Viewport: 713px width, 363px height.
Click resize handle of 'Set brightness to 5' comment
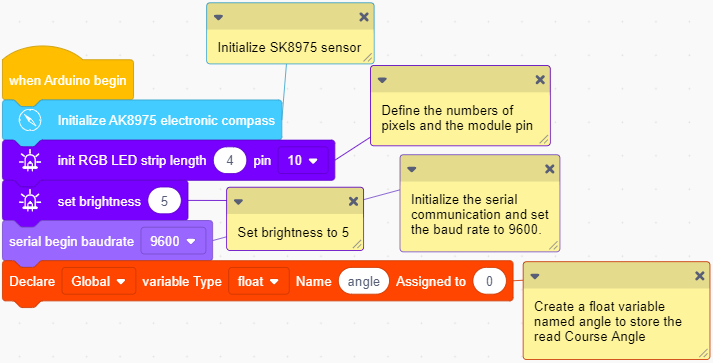pyautogui.click(x=357, y=244)
